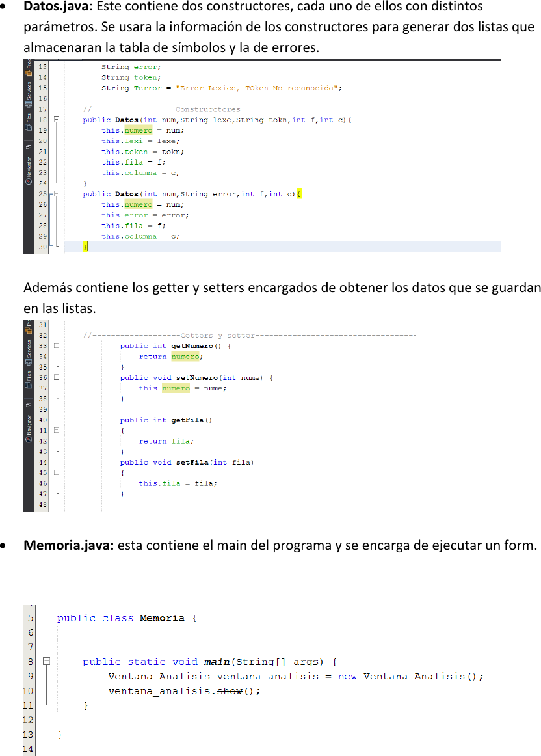Click the Projects icon in the getters screenshot
541x756 pixels.
tap(28, 331)
